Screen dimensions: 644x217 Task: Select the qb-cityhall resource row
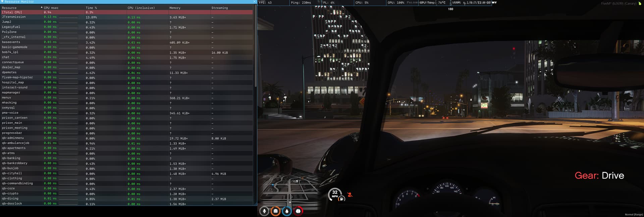(x=127, y=173)
